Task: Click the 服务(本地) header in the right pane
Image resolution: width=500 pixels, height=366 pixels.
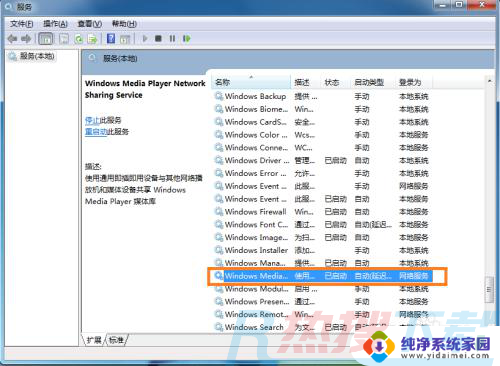Action: pos(120,59)
